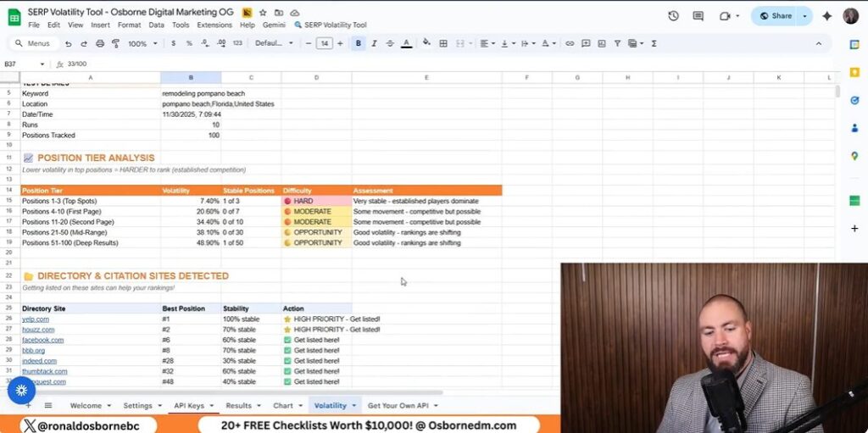This screenshot has height=433, width=868.
Task: Open houzz.com directory link
Action: [x=38, y=330]
